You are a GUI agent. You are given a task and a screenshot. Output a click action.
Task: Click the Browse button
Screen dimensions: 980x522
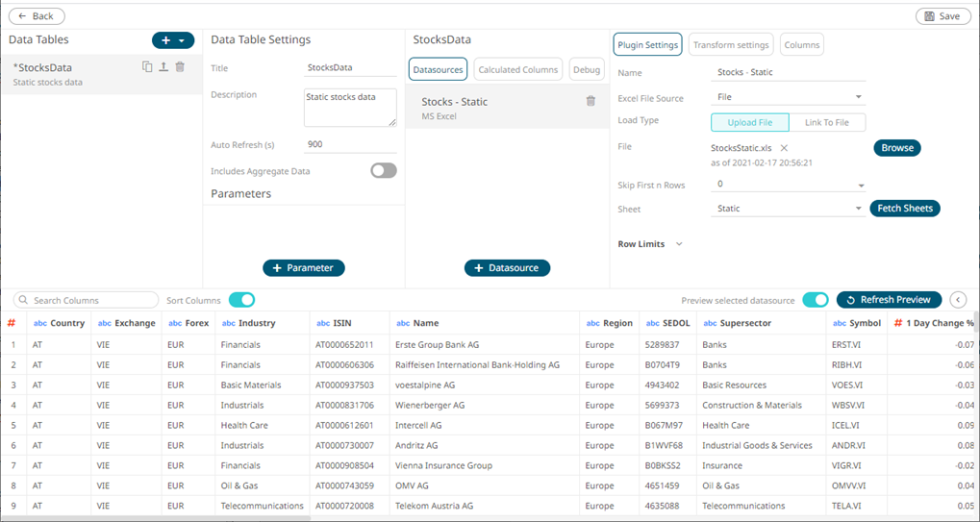[x=896, y=148]
